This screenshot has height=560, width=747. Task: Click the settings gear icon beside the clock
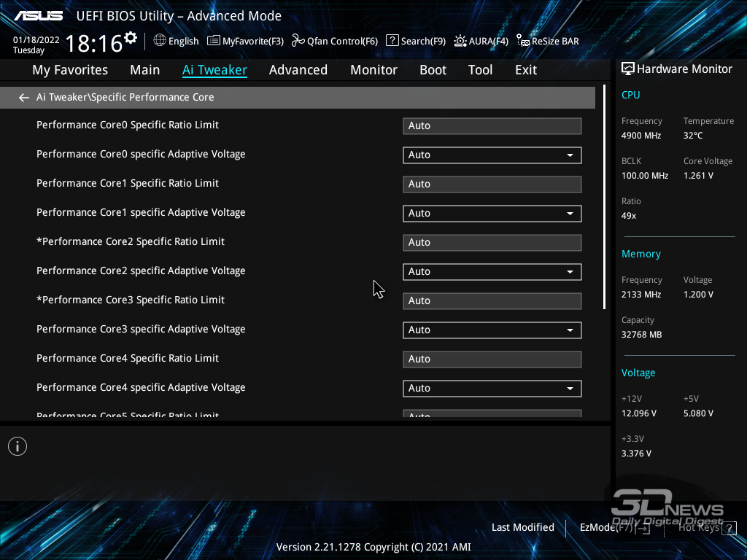click(x=130, y=38)
